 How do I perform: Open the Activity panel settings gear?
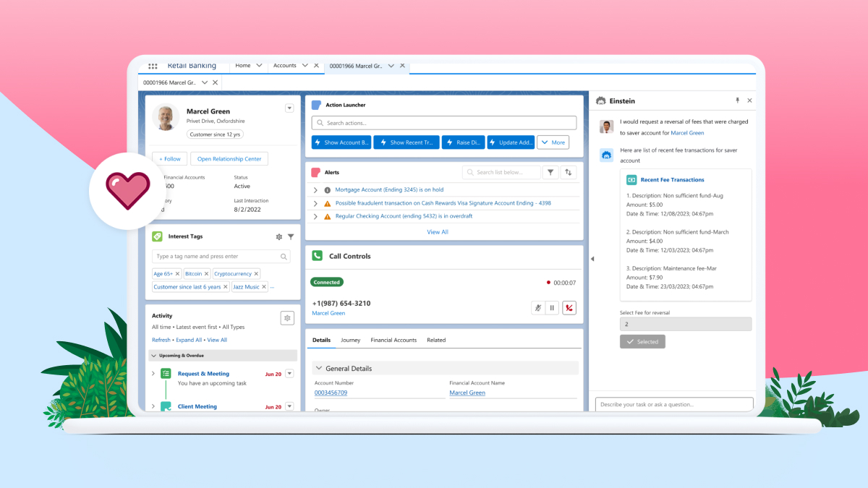(x=287, y=317)
